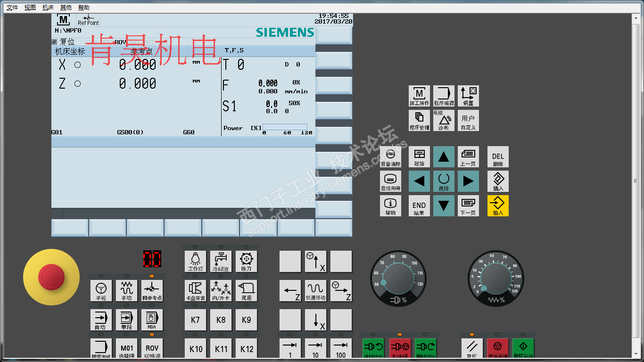
Task: Adjust the spindle override dial
Action: tap(398, 278)
